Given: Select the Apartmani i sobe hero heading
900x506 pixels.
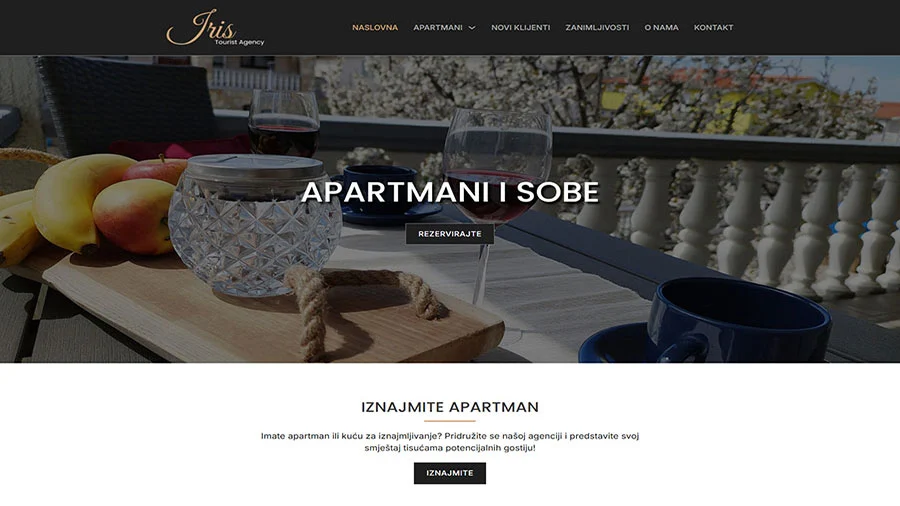Looking at the screenshot, I should [x=450, y=192].
